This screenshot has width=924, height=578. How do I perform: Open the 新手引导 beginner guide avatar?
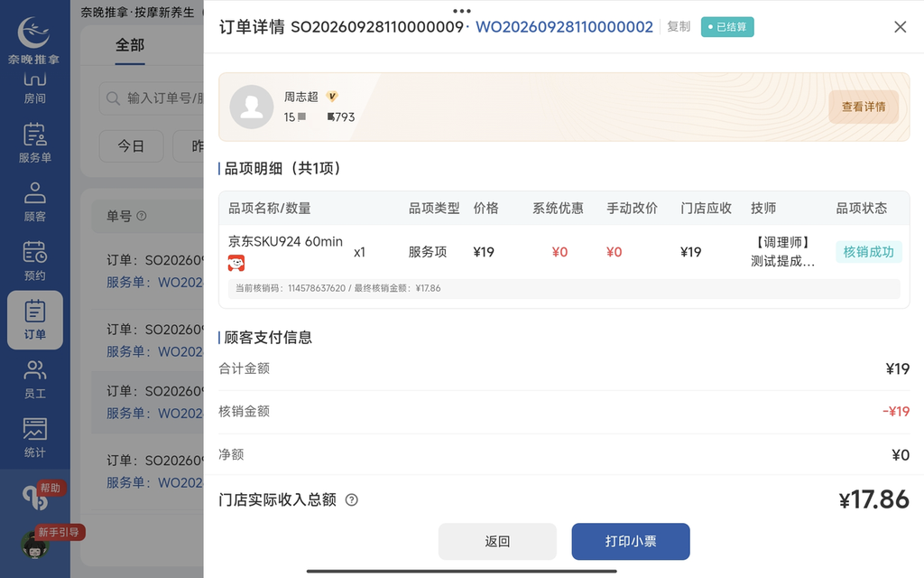tap(34, 545)
